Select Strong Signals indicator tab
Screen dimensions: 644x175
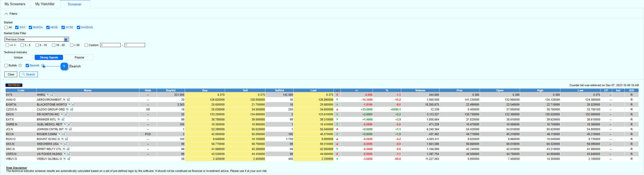(49, 57)
